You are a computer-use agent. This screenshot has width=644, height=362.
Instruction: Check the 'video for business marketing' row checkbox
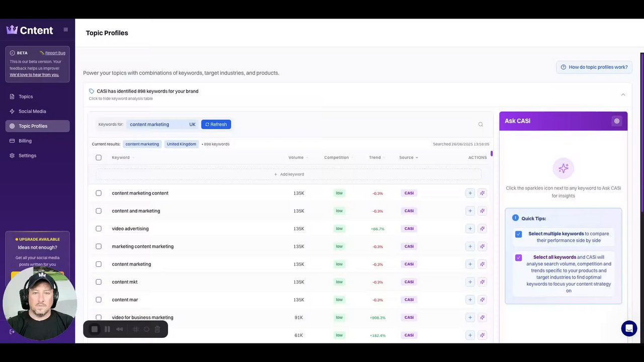(x=99, y=317)
